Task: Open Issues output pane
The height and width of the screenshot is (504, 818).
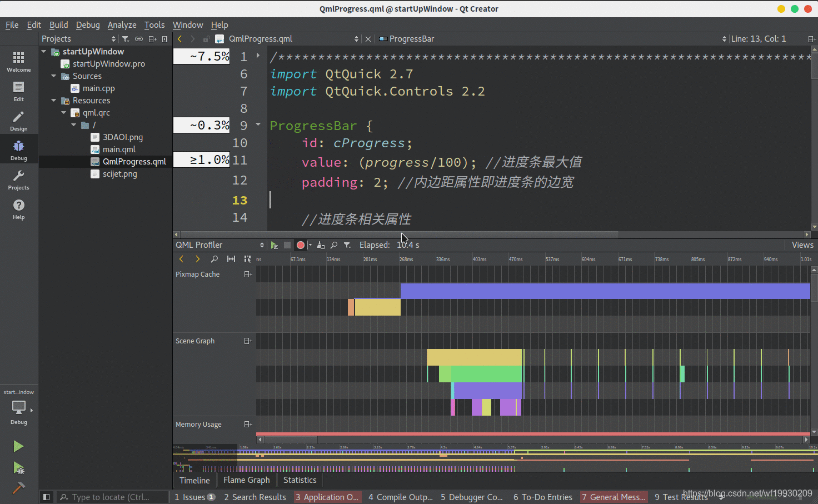Action: 195,497
